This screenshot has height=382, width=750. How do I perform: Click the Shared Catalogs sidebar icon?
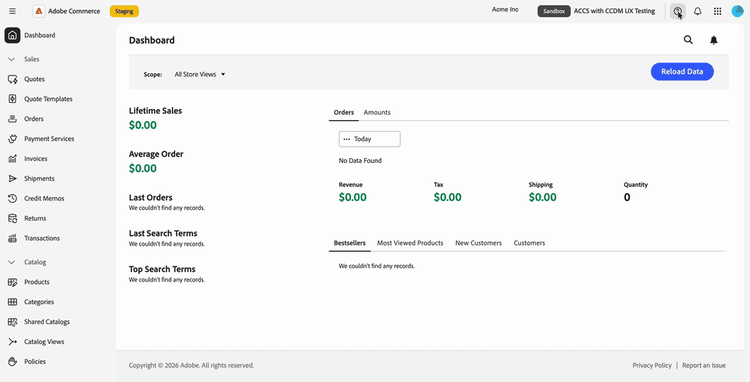[12, 322]
